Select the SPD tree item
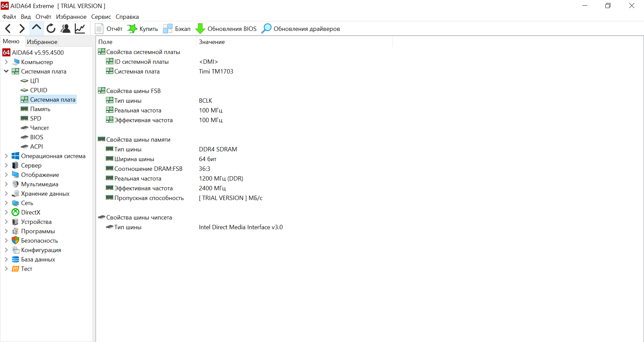Image resolution: width=644 pixels, height=342 pixels. (x=36, y=118)
